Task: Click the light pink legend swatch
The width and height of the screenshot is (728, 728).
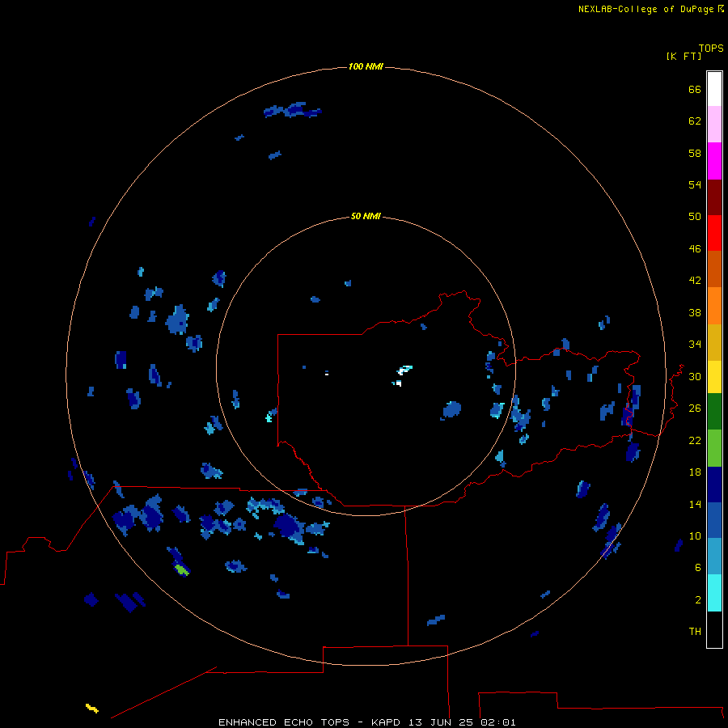Action: [x=714, y=125]
